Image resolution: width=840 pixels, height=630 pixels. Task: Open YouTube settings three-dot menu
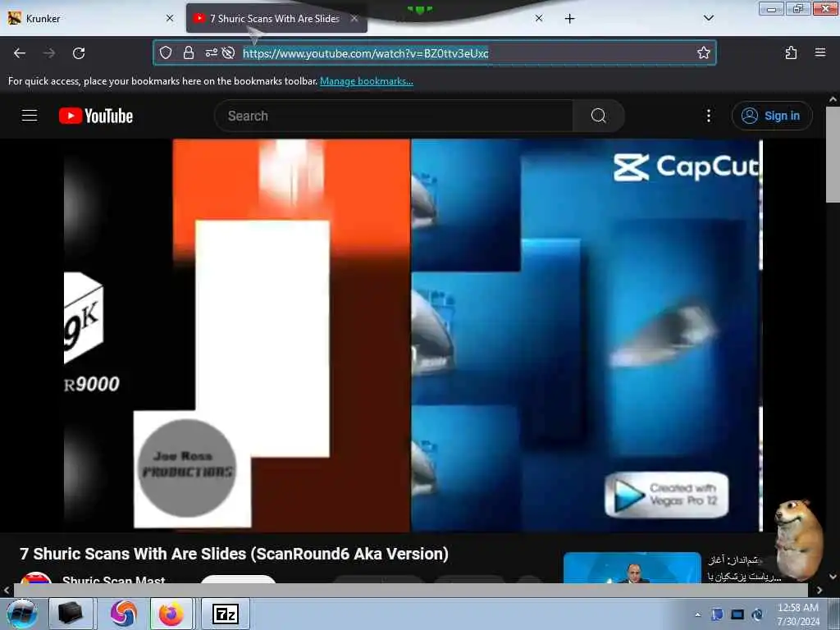pyautogui.click(x=708, y=116)
